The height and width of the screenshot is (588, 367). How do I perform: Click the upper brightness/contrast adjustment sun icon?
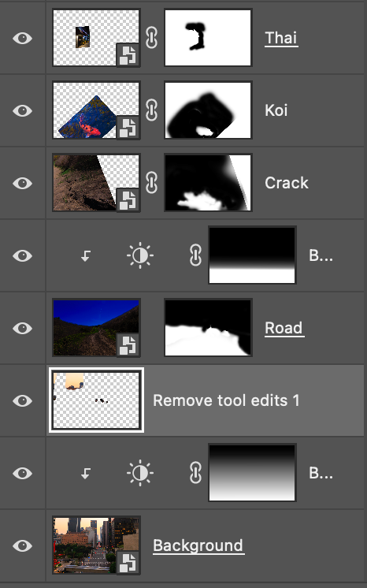coord(140,255)
